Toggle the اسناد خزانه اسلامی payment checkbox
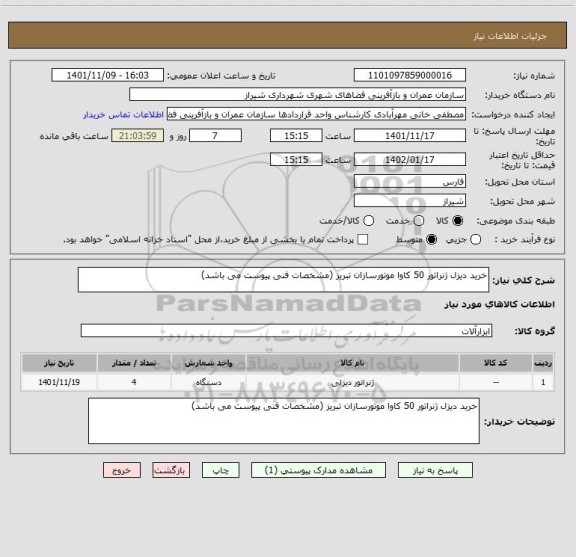The width and height of the screenshot is (576, 557). (x=363, y=240)
